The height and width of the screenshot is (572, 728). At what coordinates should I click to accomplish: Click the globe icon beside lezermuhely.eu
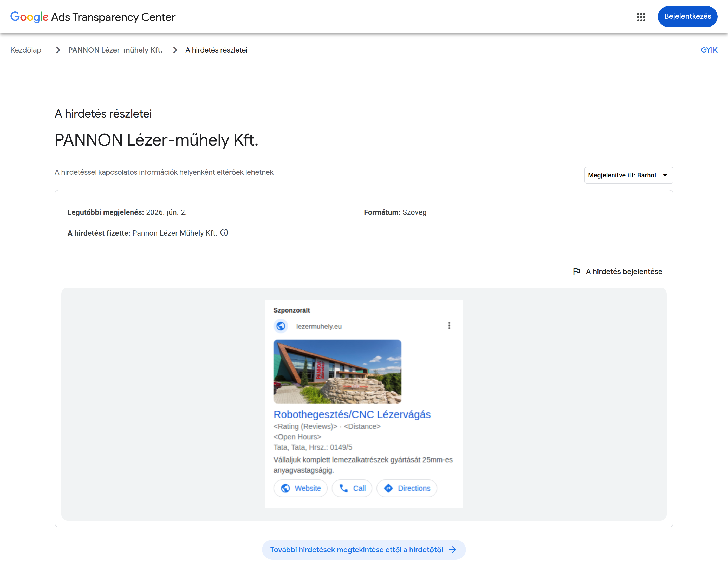coord(281,326)
